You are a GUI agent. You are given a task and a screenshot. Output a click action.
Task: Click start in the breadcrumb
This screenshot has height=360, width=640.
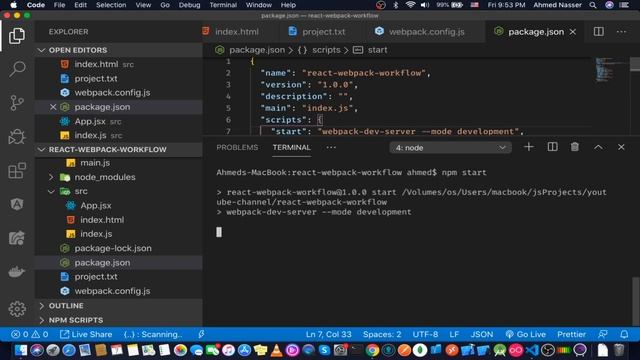377,50
